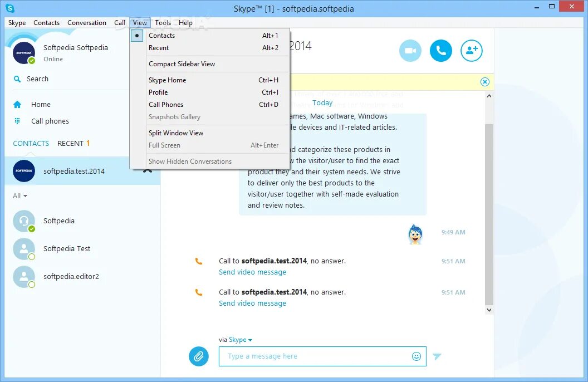Select the softpedia.editor2 contact avatar
Viewport: 588px width, 382px height.
[x=24, y=277]
